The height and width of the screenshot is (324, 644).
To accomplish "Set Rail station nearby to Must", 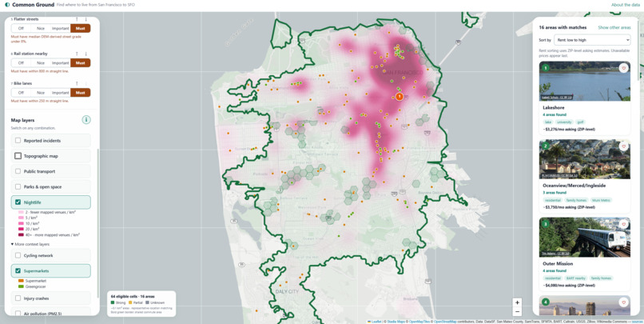I will 81,63.
